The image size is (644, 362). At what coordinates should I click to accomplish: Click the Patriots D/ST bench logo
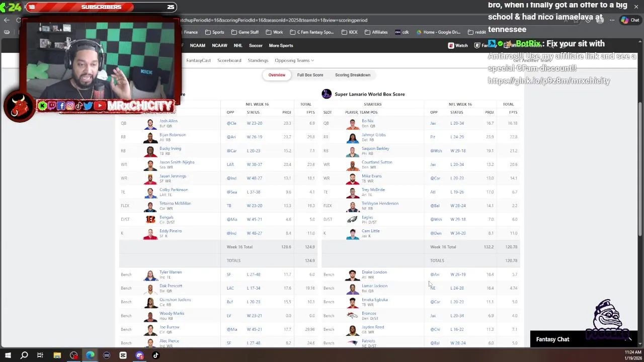[353, 343]
